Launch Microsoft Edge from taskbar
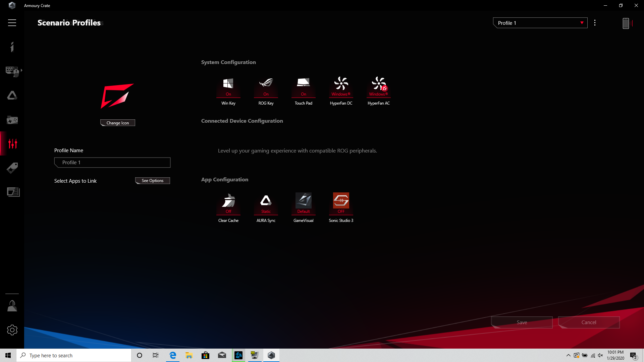This screenshot has width=644, height=362. coord(173,355)
